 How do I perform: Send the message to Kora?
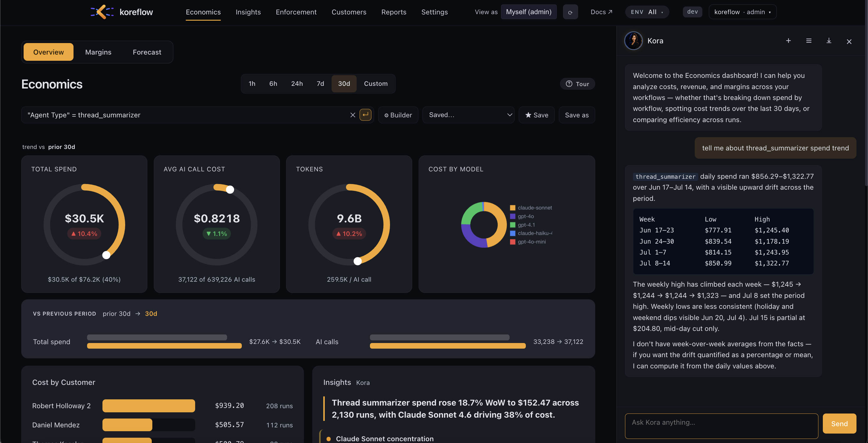tap(839, 424)
